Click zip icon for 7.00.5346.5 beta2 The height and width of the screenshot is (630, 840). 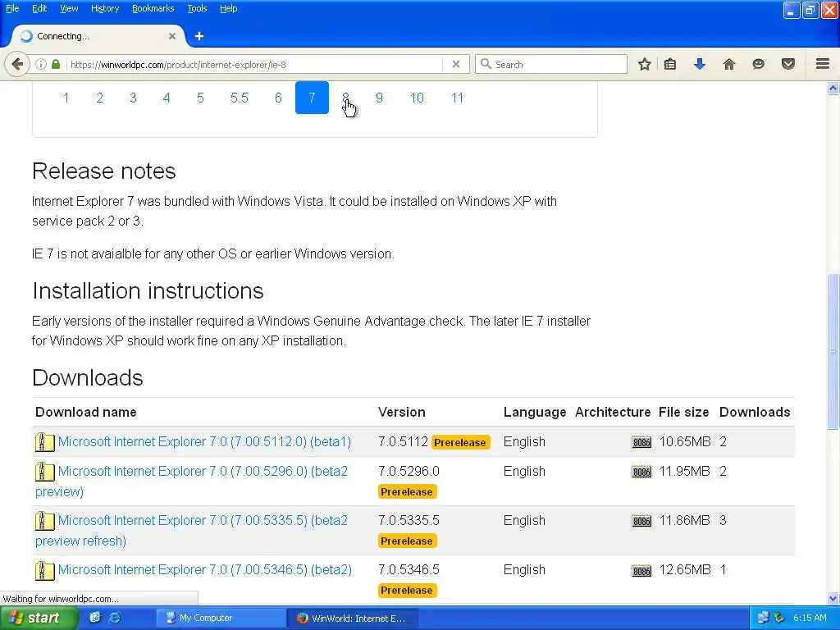click(45, 570)
